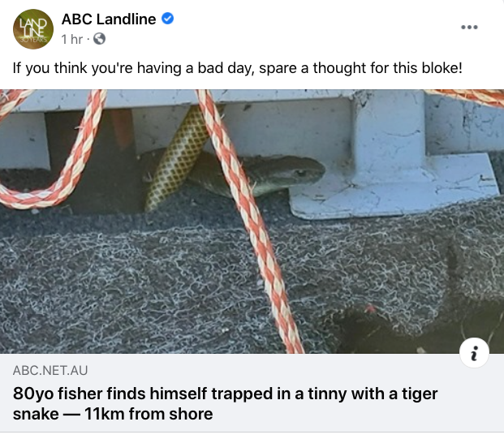Click the public globe privacy icon

tap(100, 38)
